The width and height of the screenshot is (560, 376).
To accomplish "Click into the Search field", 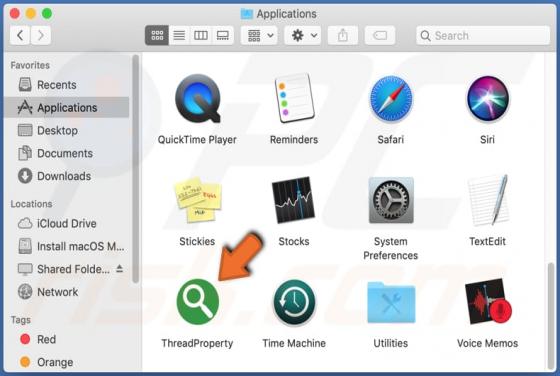I will pos(483,35).
